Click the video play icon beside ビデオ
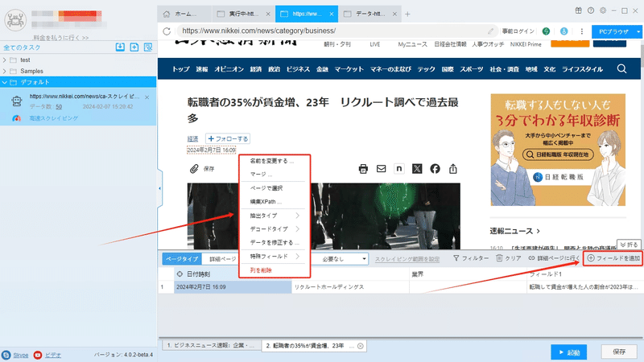This screenshot has width=644, height=362. pos(38,355)
